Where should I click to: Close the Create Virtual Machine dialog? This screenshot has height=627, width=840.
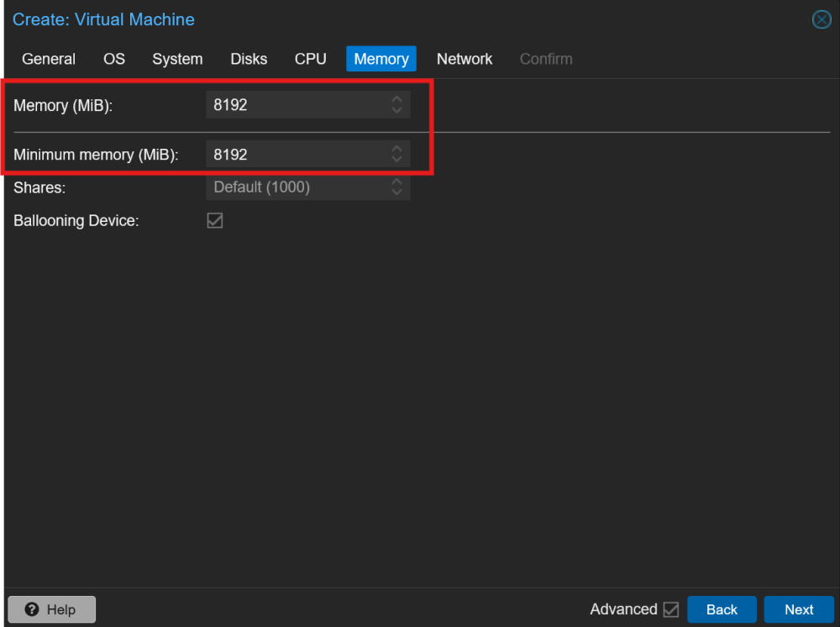tap(821, 20)
